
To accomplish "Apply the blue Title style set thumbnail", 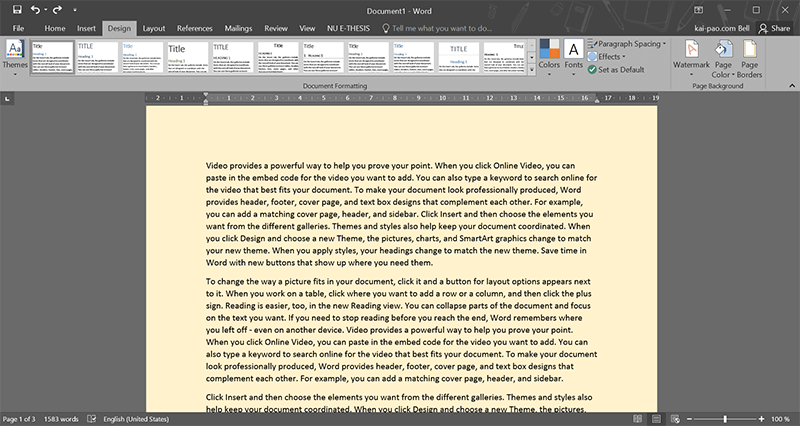I will [x=142, y=57].
